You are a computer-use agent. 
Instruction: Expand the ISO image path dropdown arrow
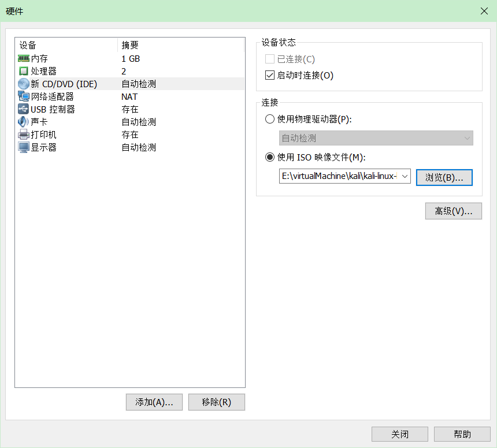(x=405, y=176)
